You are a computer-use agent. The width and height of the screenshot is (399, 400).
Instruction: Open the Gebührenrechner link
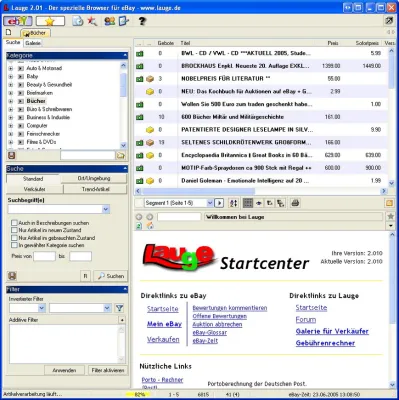coord(325,343)
